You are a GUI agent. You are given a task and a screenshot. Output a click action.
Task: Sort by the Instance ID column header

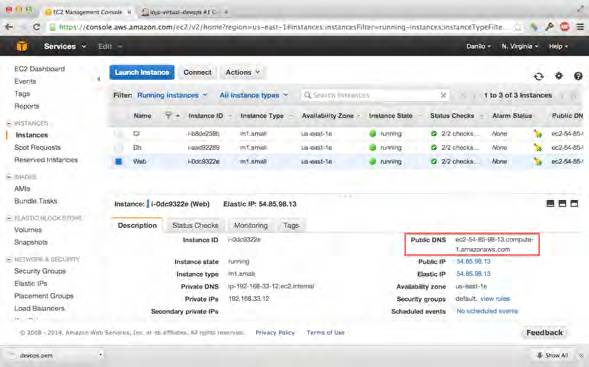coord(205,116)
